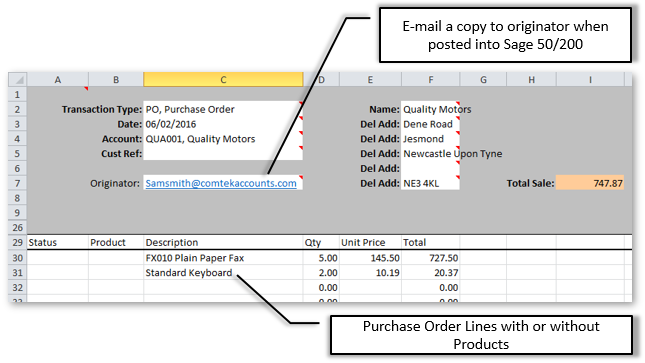This screenshot has height=363, width=645.
Task: Select column A header
Action: [58, 79]
